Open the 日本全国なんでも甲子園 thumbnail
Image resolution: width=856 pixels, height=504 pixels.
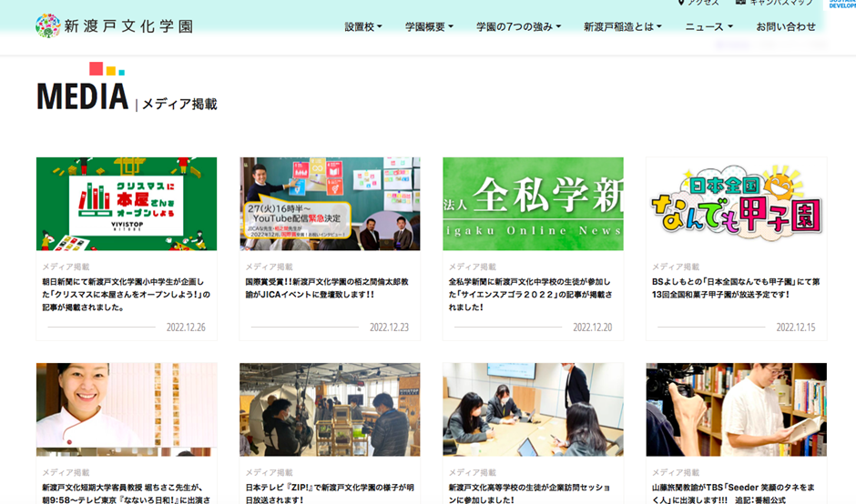pos(737,204)
